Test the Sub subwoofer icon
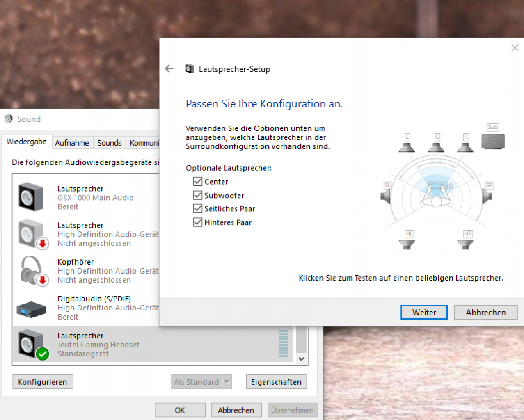The height and width of the screenshot is (420, 524). [493, 137]
